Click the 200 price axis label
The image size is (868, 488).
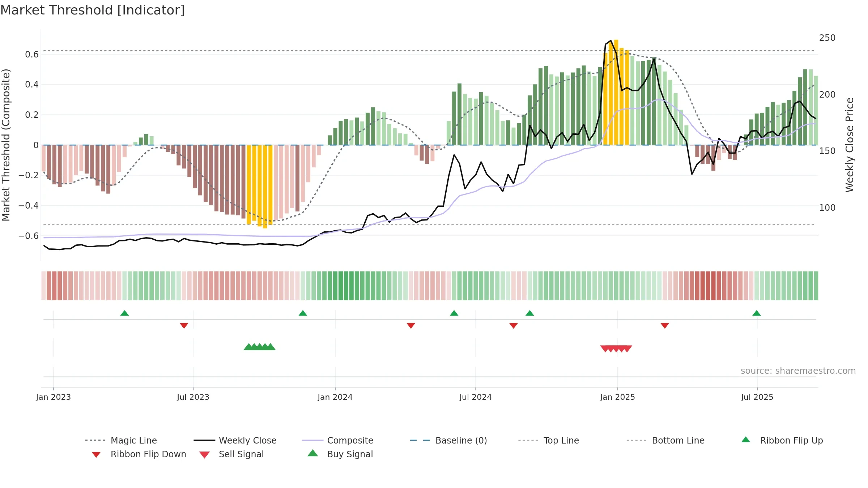click(827, 95)
